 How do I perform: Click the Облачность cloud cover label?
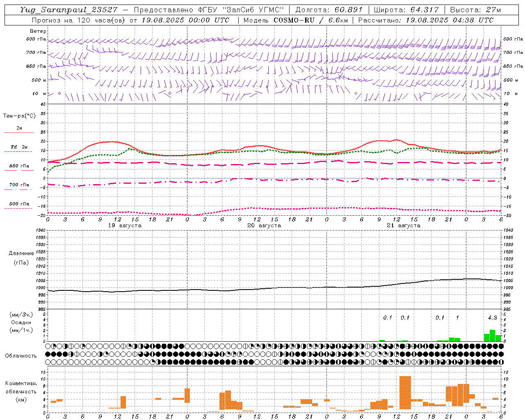pyautogui.click(x=21, y=356)
